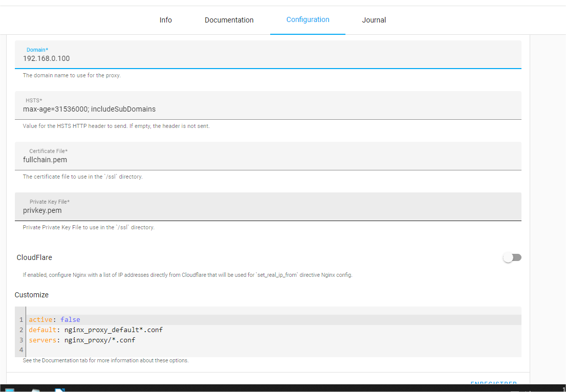Click the Certificate File text field

point(268,160)
